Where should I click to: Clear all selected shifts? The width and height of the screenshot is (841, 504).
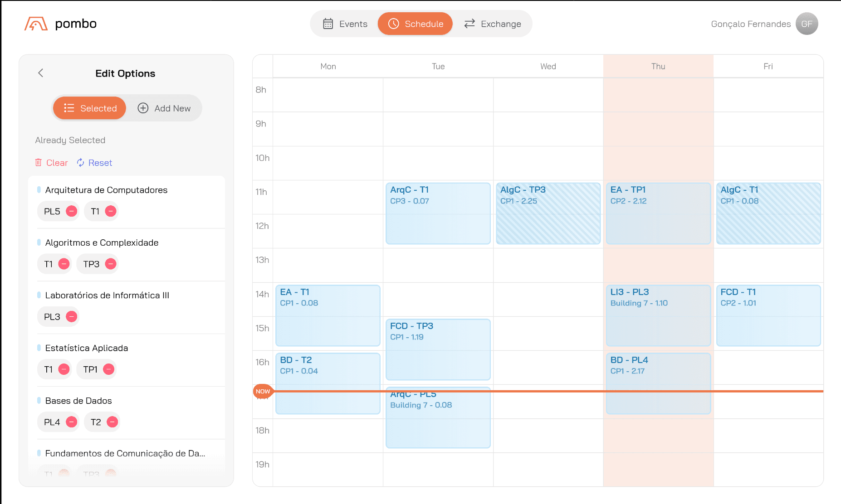[51, 163]
